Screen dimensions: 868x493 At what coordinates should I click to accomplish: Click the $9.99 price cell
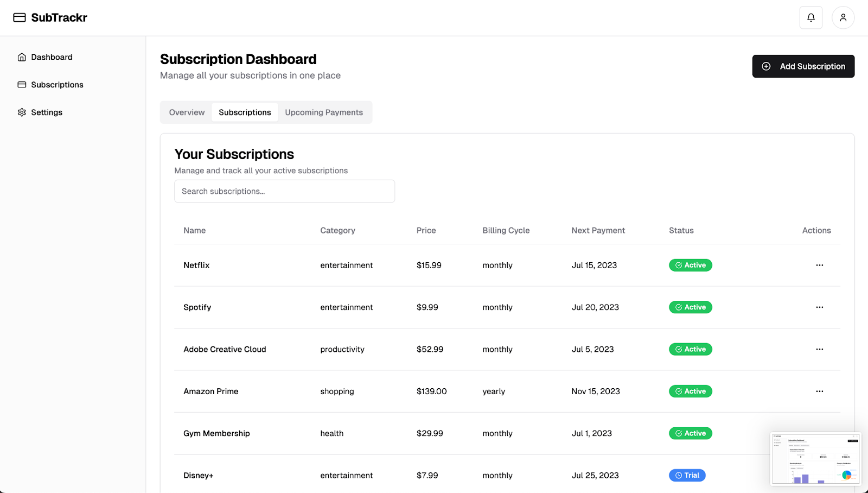click(427, 307)
